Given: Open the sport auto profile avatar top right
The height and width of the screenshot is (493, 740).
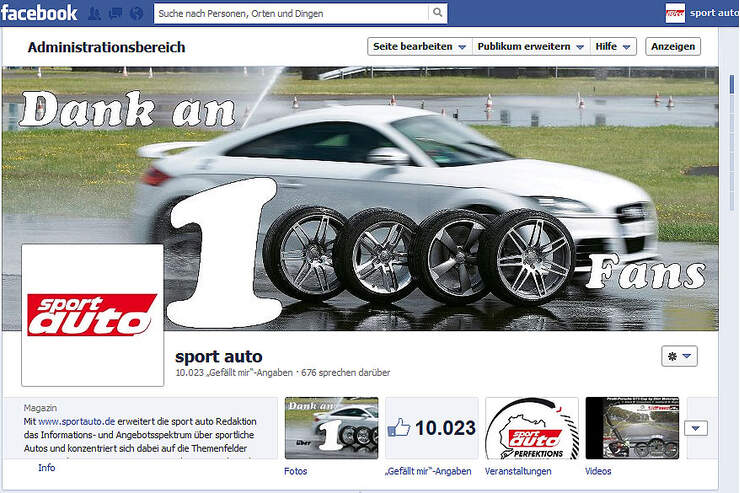Looking at the screenshot, I should coord(675,13).
